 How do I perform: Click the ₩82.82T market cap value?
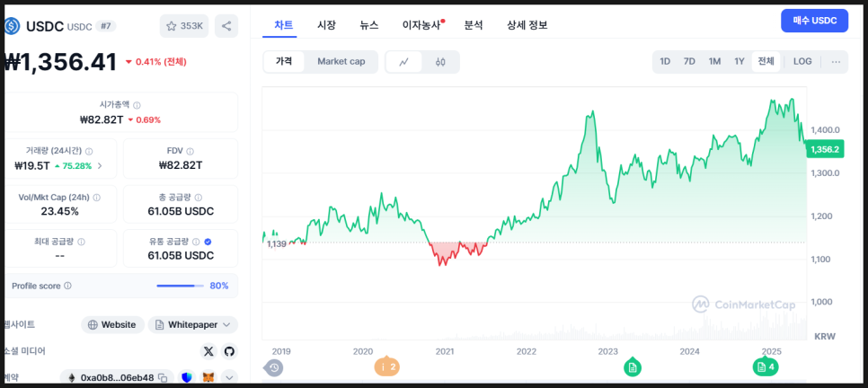[102, 119]
